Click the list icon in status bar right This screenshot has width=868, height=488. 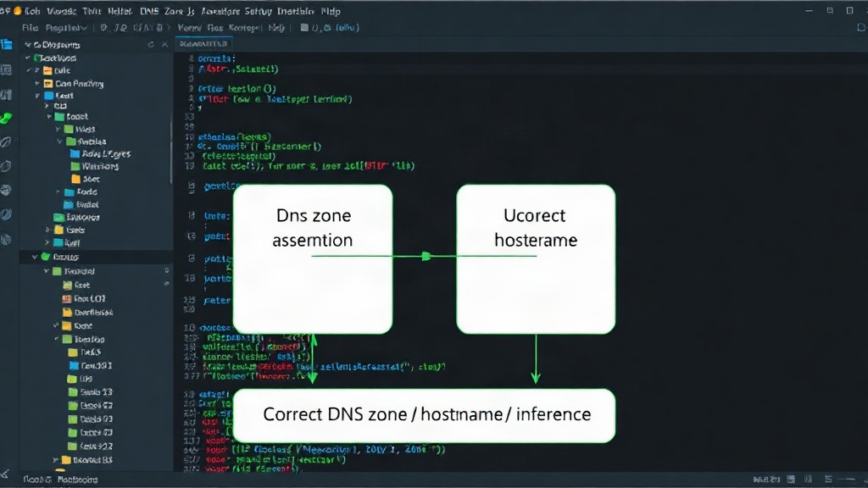coord(828,480)
